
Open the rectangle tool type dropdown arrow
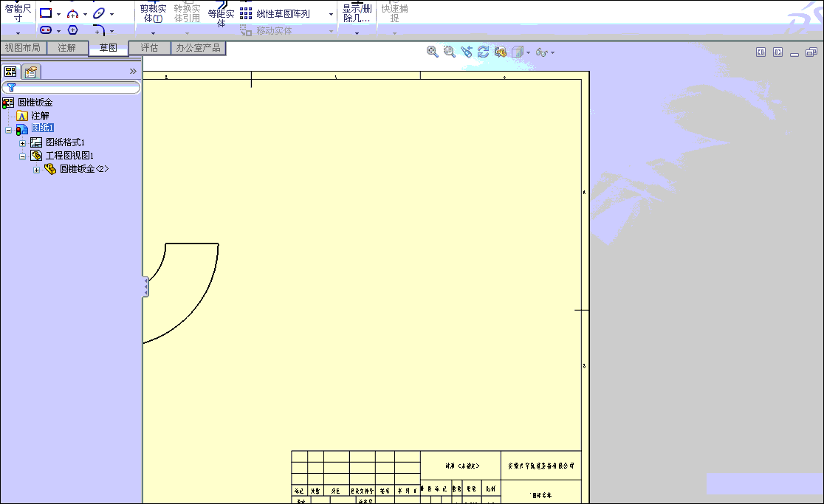point(58,14)
